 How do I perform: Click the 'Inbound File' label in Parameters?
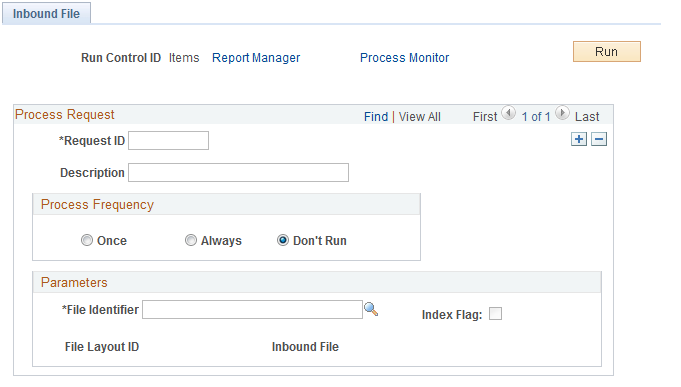tap(305, 347)
